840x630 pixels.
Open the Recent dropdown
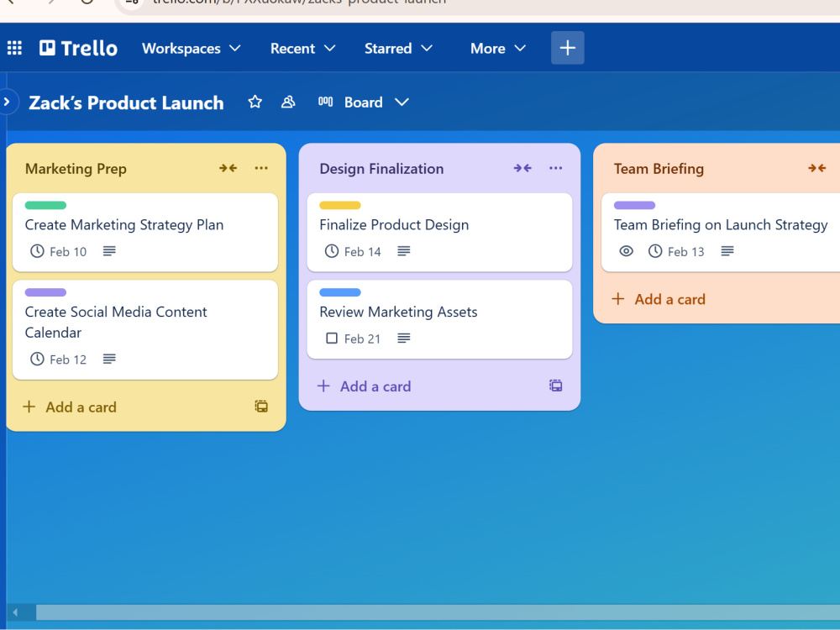[302, 48]
